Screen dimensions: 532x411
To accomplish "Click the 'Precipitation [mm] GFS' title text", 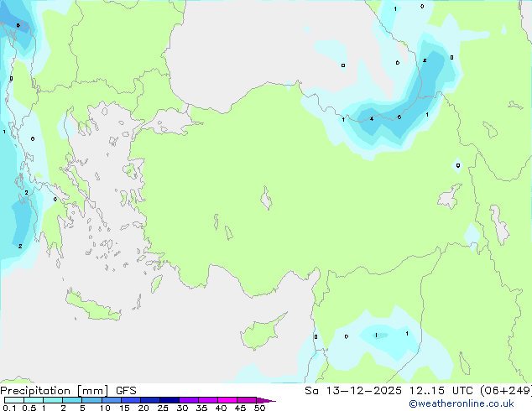I will coord(68,391).
